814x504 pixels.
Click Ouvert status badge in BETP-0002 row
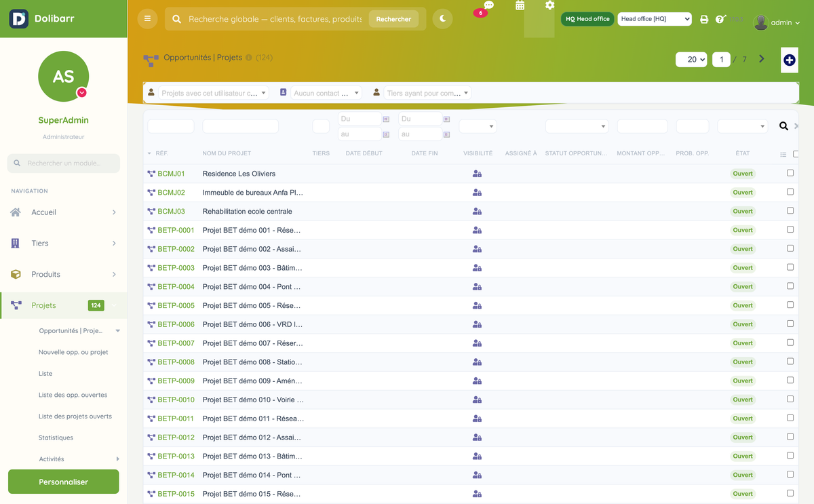[x=743, y=249]
